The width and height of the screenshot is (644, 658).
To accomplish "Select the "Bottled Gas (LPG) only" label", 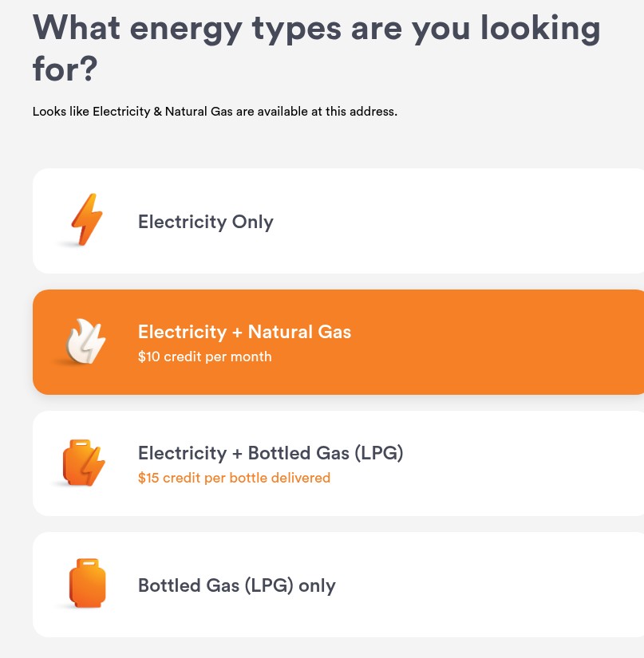I will pos(236,585).
